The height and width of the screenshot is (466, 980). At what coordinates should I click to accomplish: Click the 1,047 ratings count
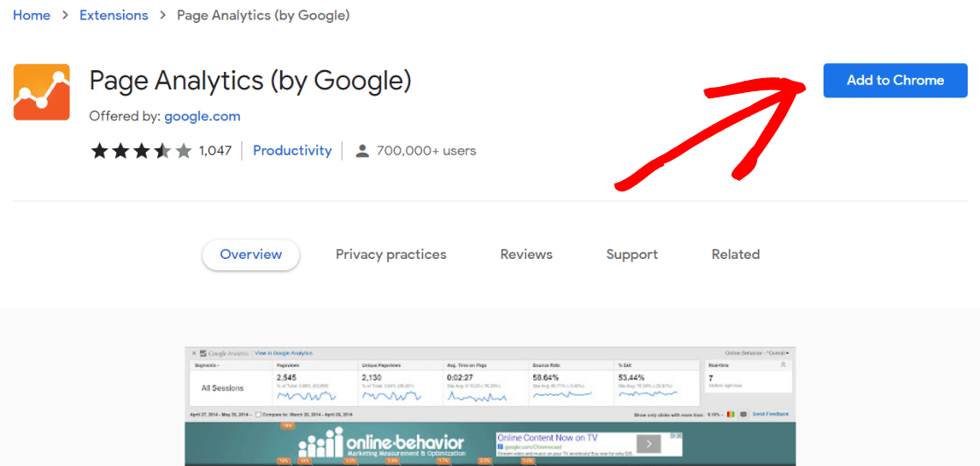pos(215,151)
